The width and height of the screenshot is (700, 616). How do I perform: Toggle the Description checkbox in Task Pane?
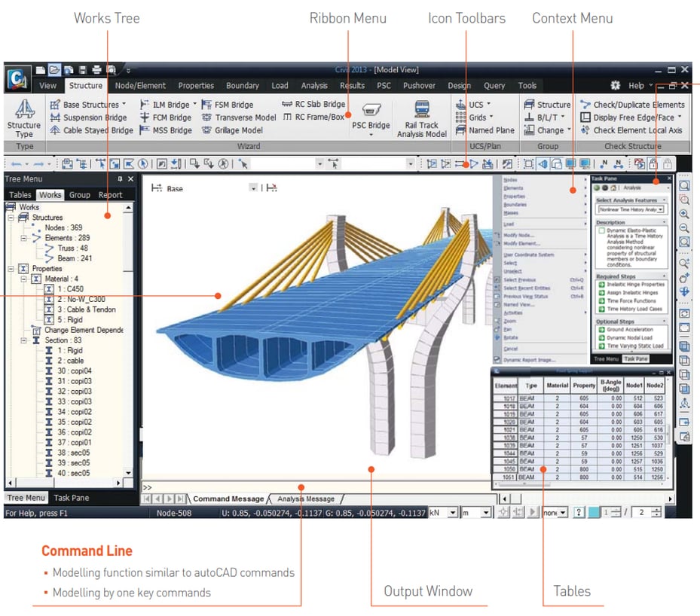[601, 230]
